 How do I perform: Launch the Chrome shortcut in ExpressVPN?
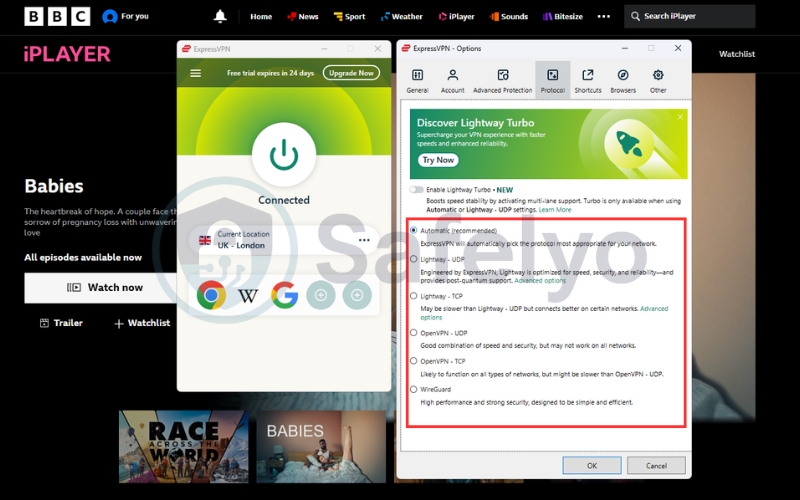[211, 295]
